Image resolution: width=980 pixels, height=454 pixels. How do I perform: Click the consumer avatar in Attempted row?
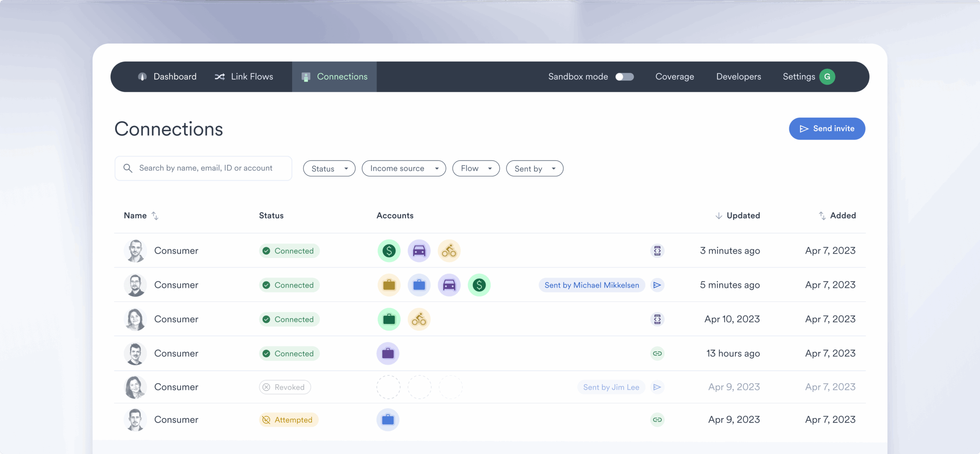pyautogui.click(x=135, y=420)
